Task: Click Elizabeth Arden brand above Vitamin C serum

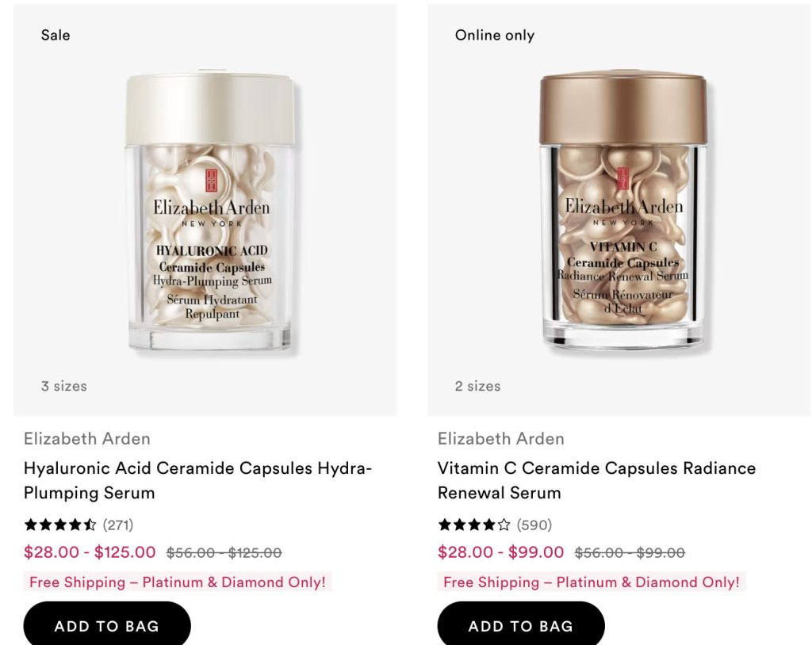Action: (501, 438)
